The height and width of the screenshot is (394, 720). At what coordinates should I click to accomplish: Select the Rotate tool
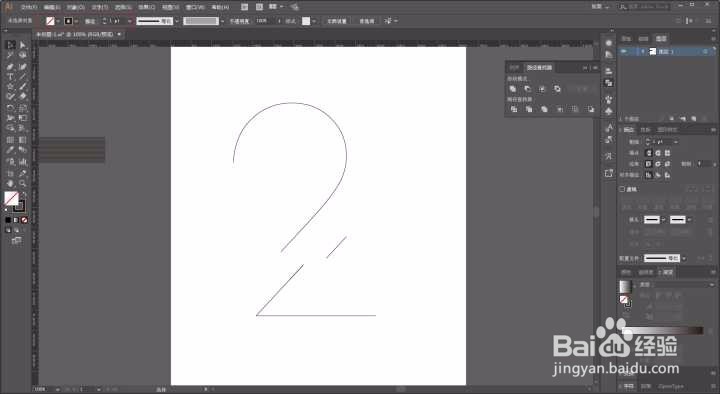click(10, 108)
